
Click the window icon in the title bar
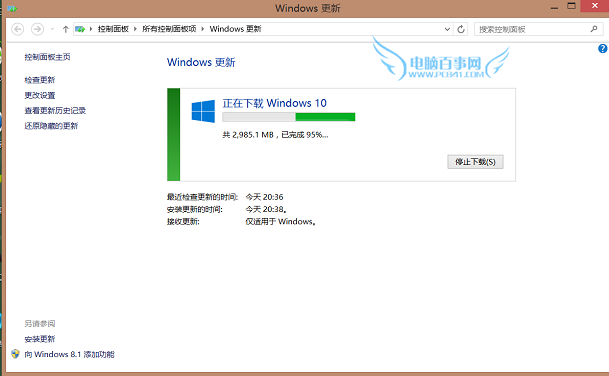[12, 8]
